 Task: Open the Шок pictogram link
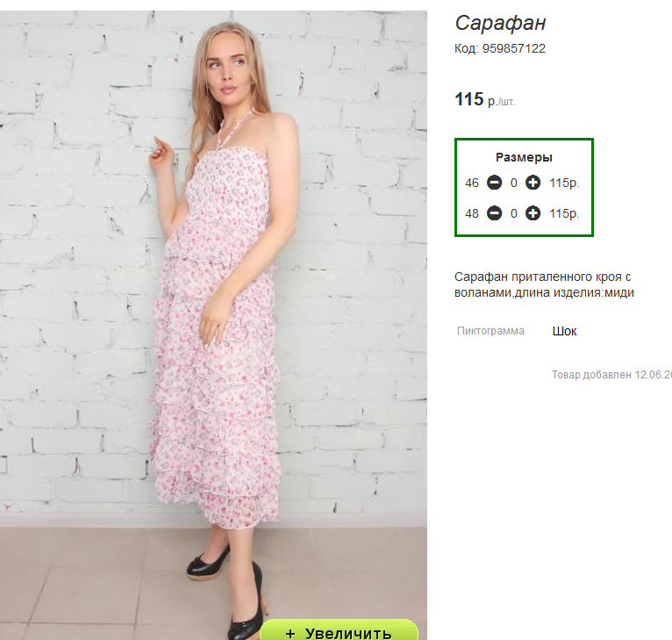[x=564, y=331]
